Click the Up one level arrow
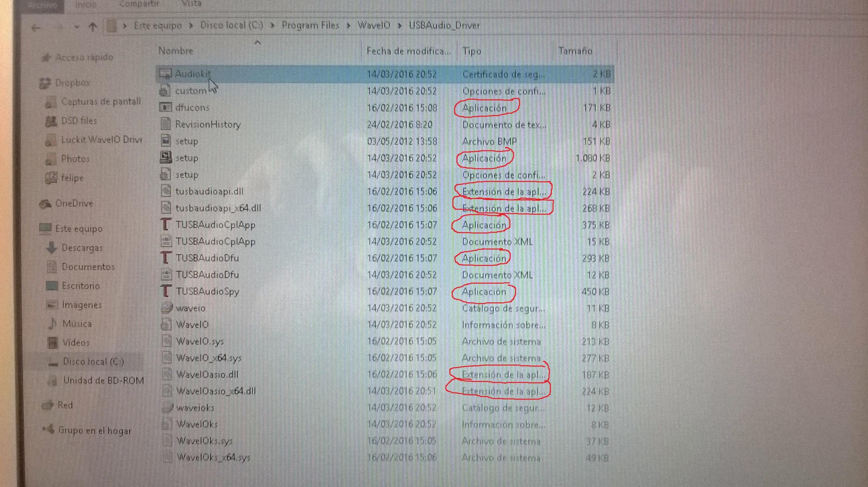The width and height of the screenshot is (868, 487). tap(93, 26)
